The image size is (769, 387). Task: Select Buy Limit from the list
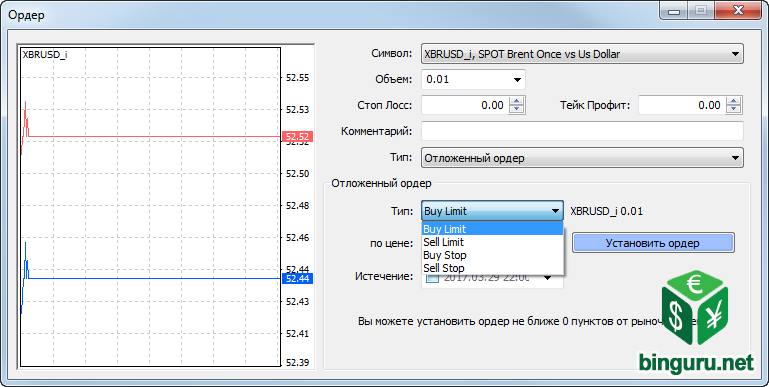click(x=492, y=229)
